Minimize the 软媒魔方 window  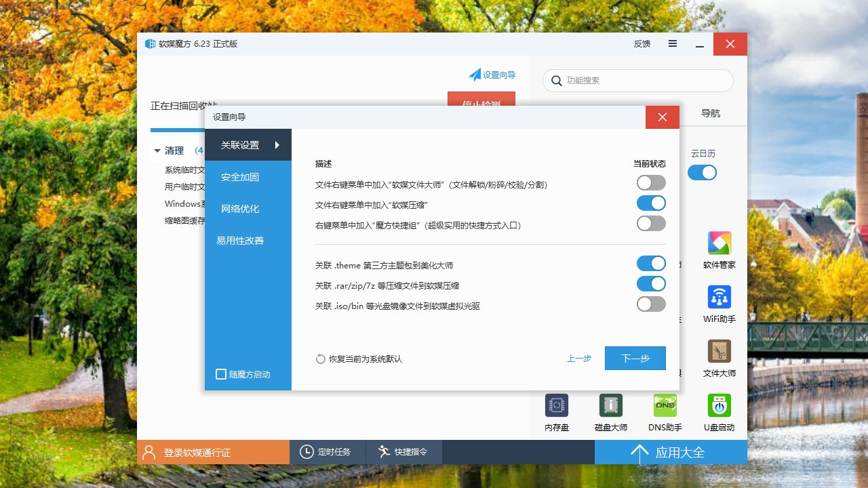coord(700,44)
